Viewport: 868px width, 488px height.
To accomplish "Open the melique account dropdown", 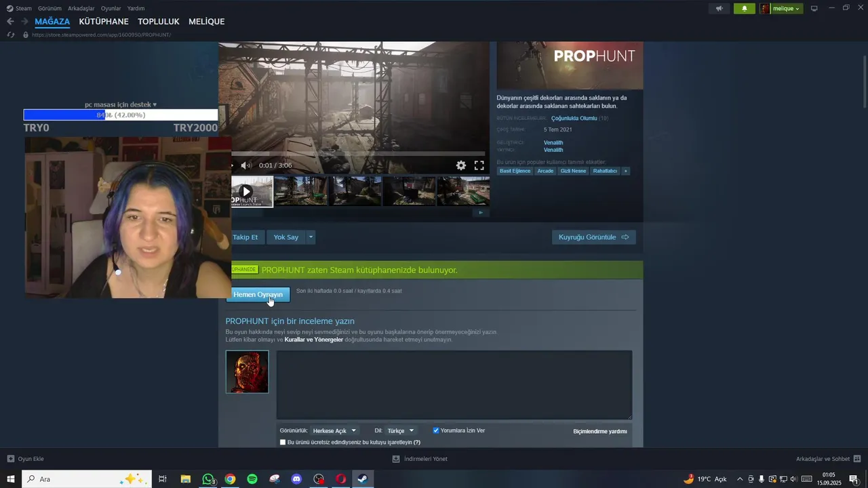I will (x=781, y=8).
